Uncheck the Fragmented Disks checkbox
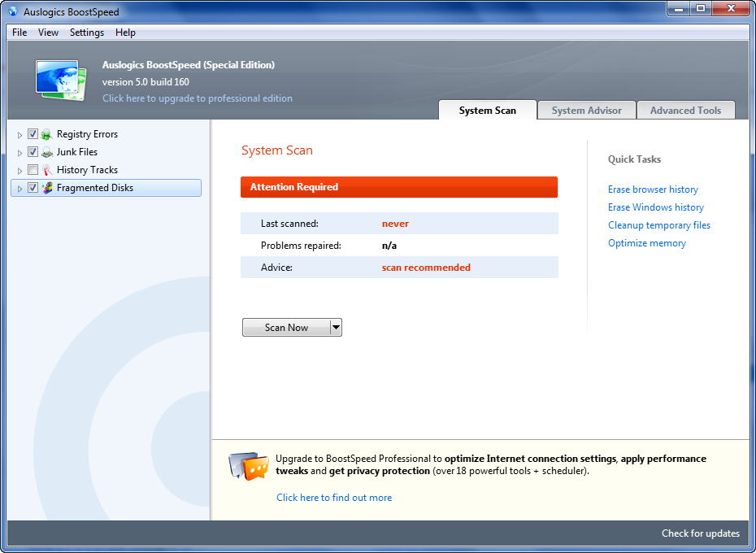756x553 pixels. 33,187
